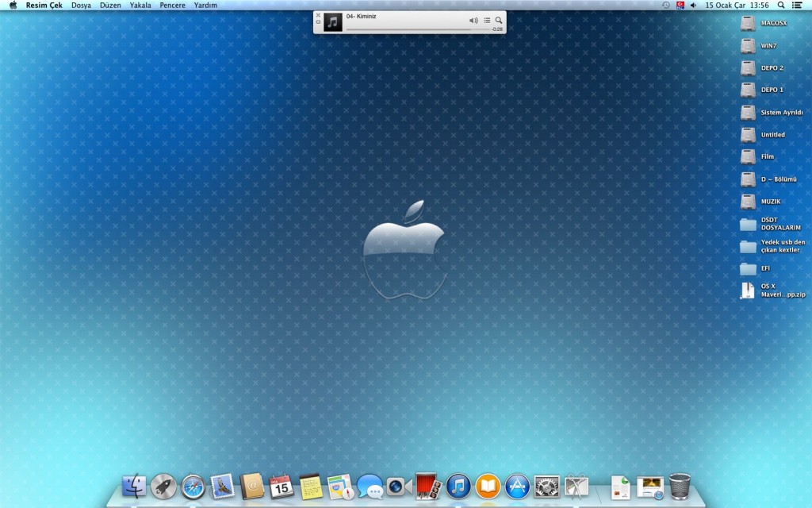Image resolution: width=812 pixels, height=508 pixels.
Task: Open the Turkish flag input source menu
Action: [680, 6]
